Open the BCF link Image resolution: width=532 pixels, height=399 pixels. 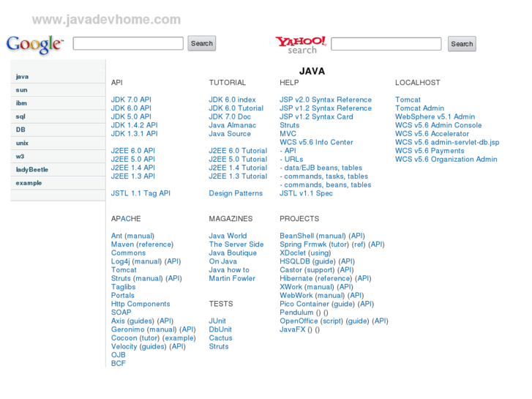tap(118, 363)
